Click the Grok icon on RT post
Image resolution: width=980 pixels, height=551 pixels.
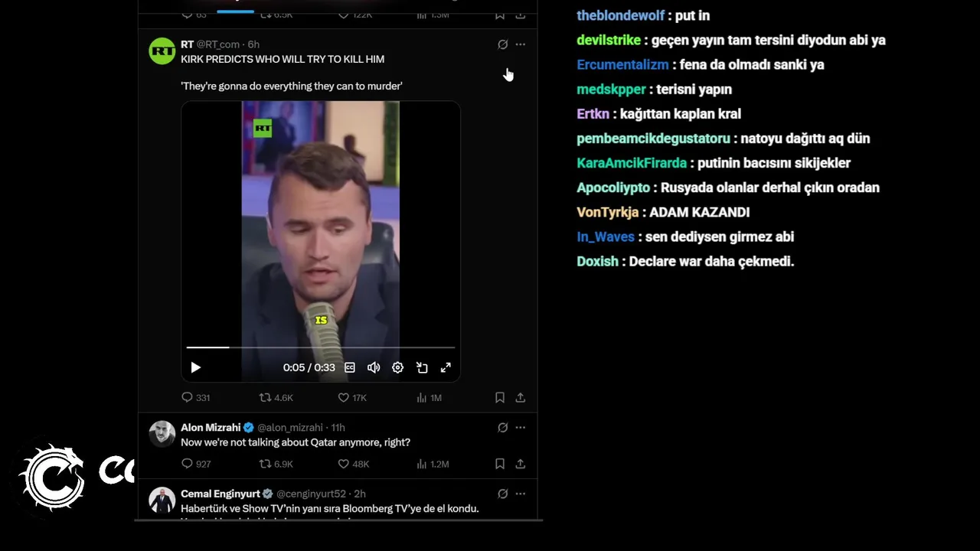click(x=502, y=44)
